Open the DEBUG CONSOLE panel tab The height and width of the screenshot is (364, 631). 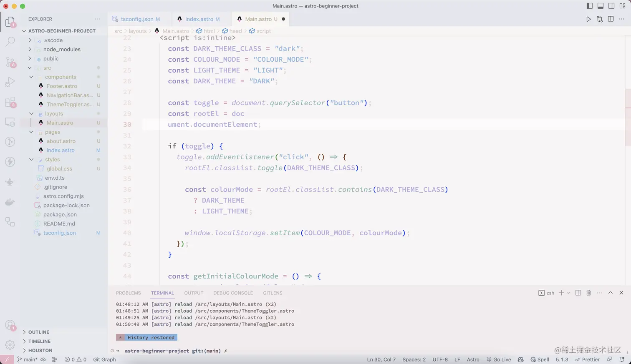point(233,293)
